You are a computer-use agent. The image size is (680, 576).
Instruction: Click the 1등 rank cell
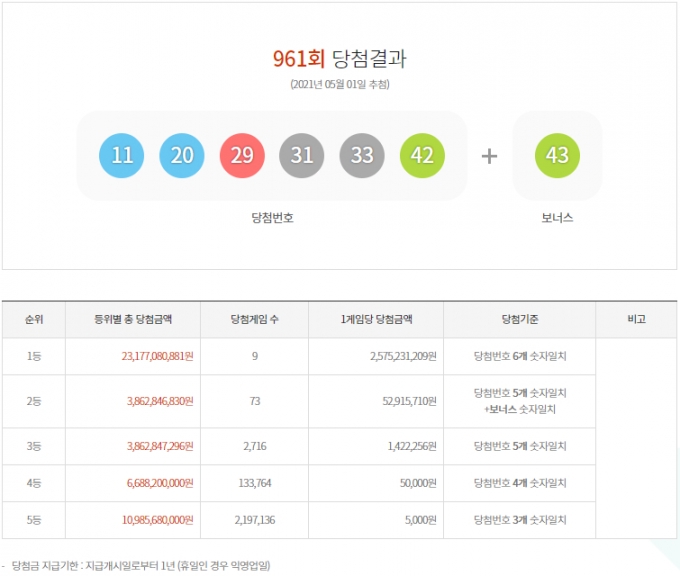[34, 357]
